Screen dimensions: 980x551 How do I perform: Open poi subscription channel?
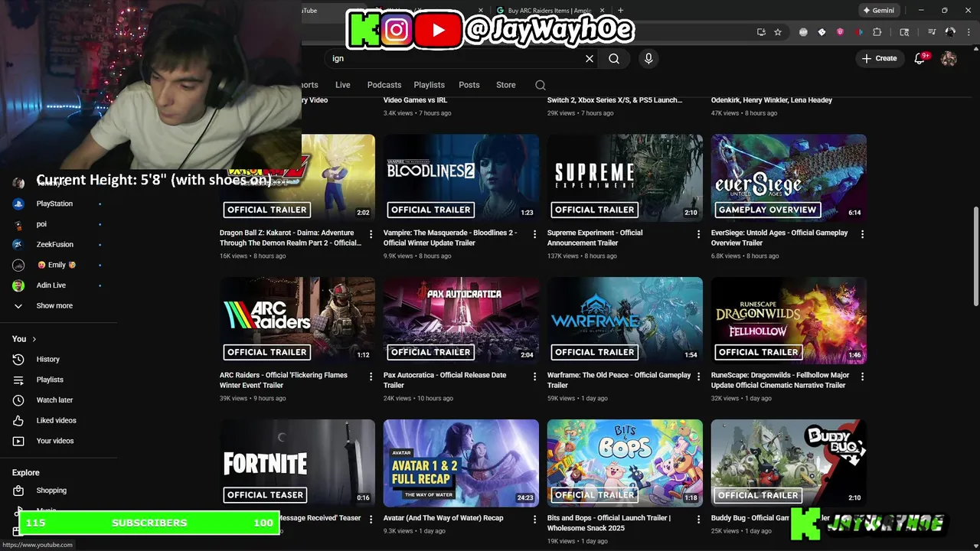[x=41, y=224]
